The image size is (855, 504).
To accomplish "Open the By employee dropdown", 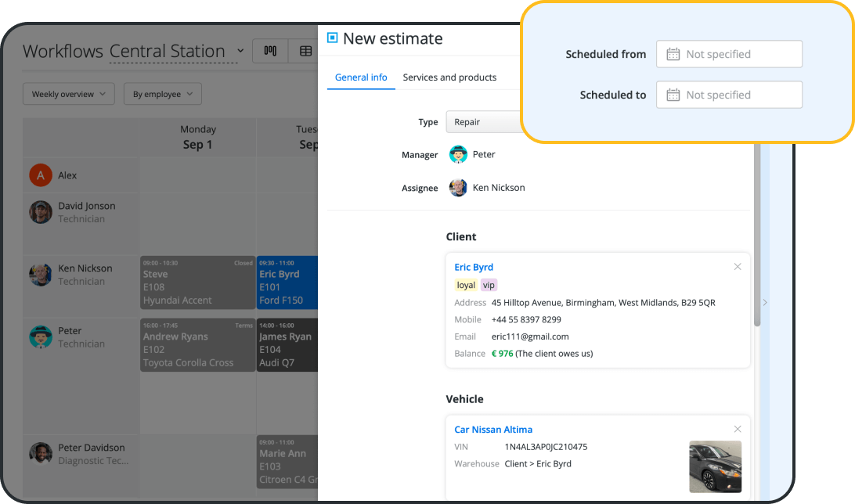I will [162, 94].
